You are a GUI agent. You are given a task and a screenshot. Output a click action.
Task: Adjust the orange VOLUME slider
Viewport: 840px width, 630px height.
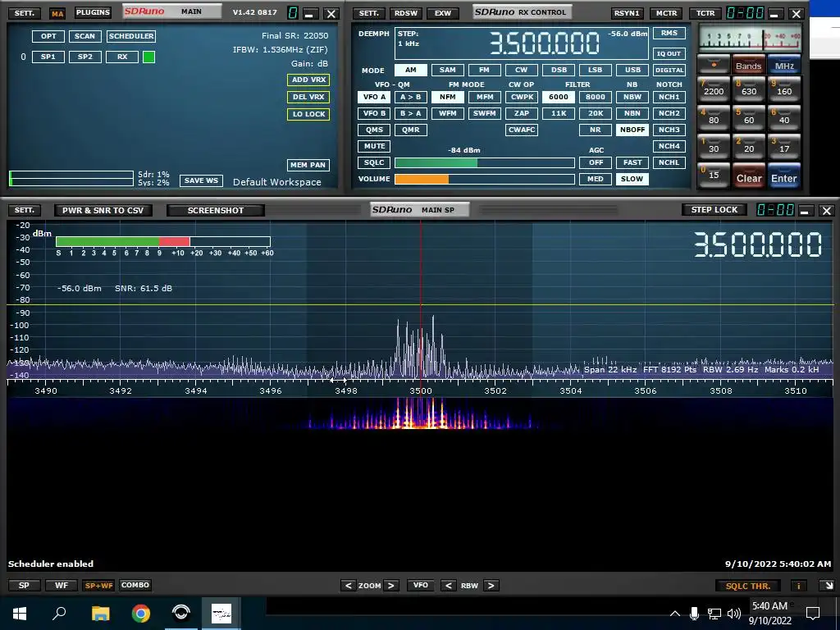click(x=484, y=179)
